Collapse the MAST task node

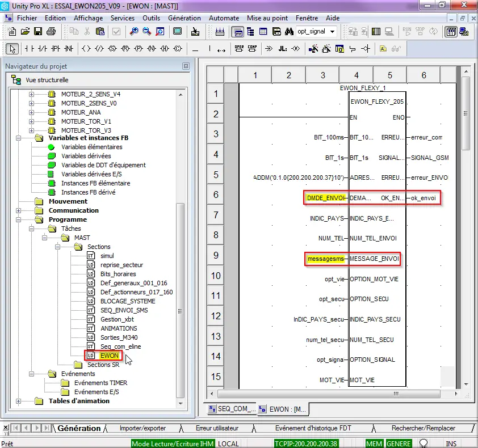coord(44,238)
